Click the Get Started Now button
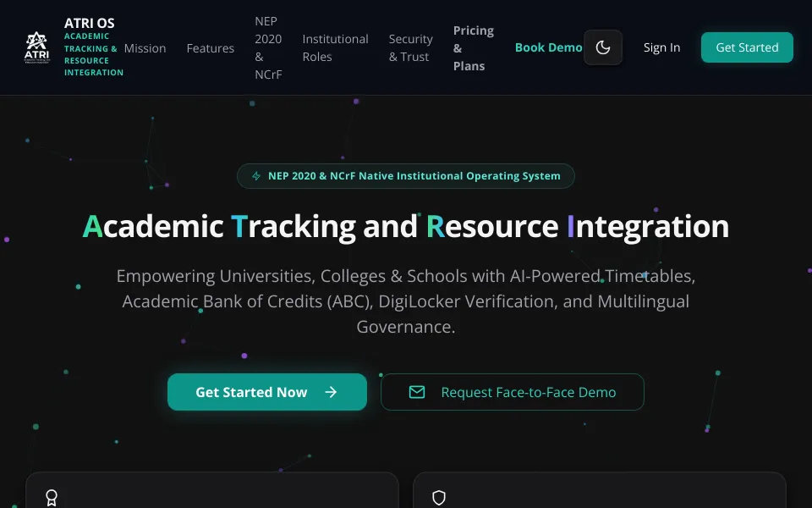Screen dimensions: 812x508 tap(267, 392)
